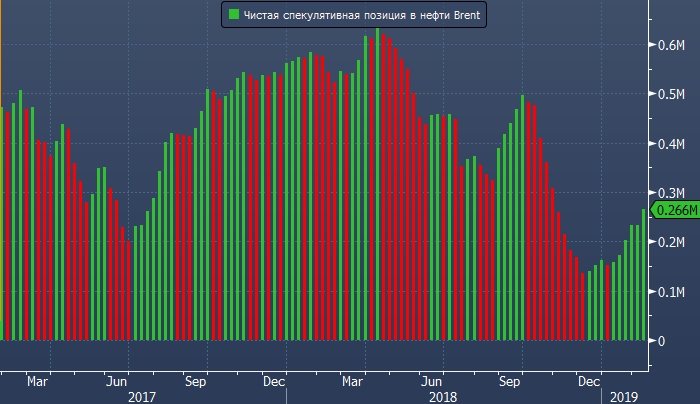
Task: Click the 0.3M value axis label
Action: pyautogui.click(x=671, y=192)
